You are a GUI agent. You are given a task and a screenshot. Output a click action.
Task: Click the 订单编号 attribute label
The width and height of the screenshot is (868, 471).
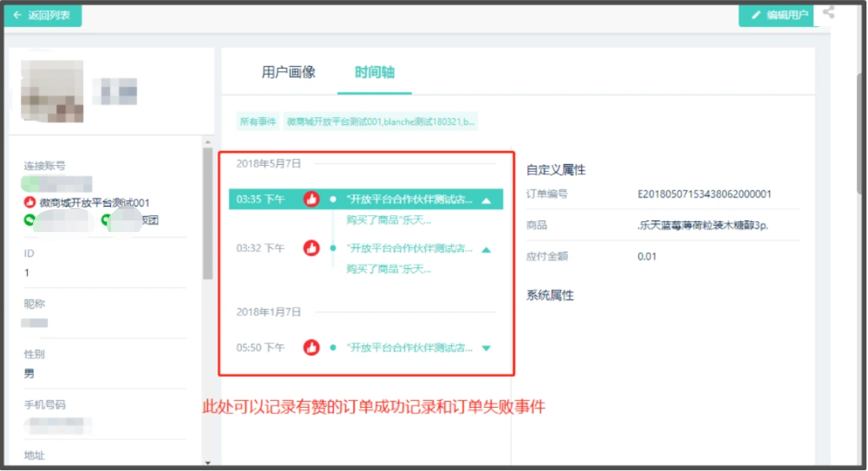pos(547,194)
